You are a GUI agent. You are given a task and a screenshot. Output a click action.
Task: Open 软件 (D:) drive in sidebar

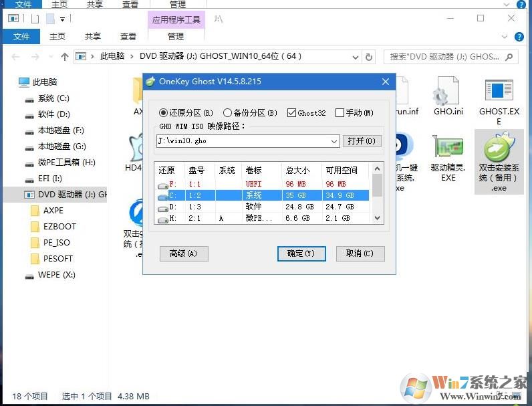click(x=47, y=114)
